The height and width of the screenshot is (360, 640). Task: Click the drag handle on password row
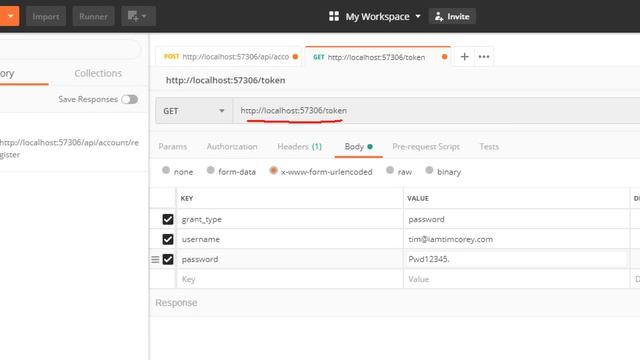[155, 260]
